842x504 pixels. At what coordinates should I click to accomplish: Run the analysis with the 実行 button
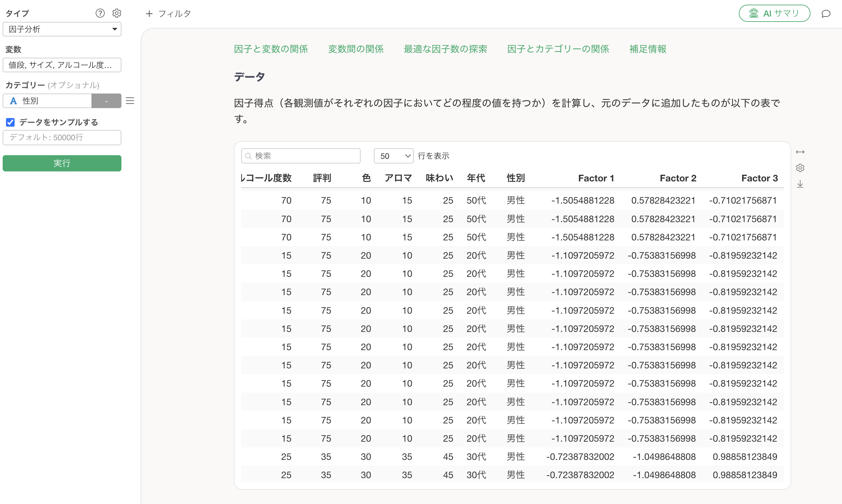(62, 163)
